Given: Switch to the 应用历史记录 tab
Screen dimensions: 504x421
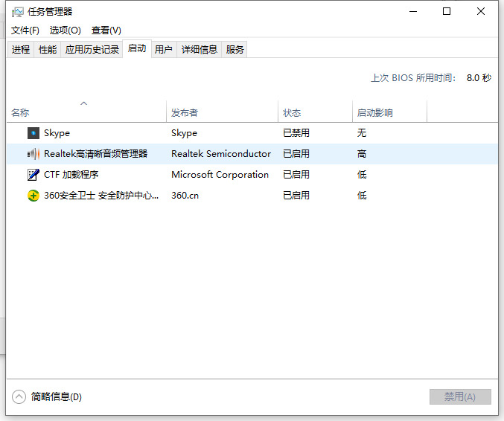Looking at the screenshot, I should (92, 49).
